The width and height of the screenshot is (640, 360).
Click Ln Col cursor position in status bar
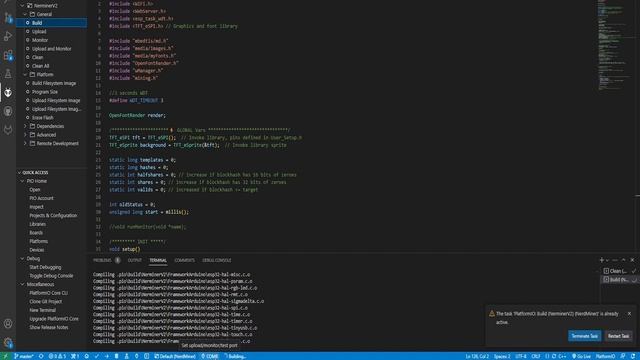point(477,356)
